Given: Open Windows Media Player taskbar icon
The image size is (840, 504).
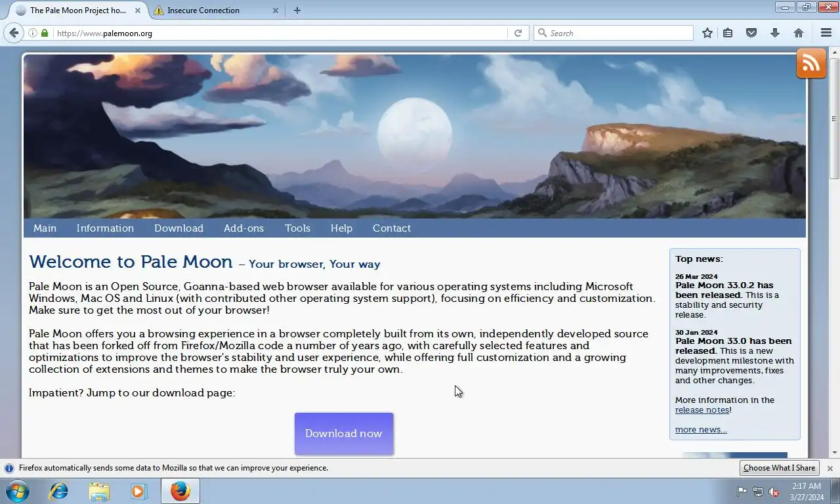Looking at the screenshot, I should pyautogui.click(x=138, y=491).
